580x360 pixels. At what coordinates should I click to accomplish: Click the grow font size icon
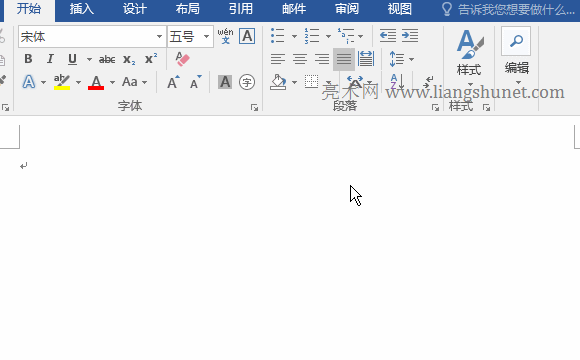[173, 82]
